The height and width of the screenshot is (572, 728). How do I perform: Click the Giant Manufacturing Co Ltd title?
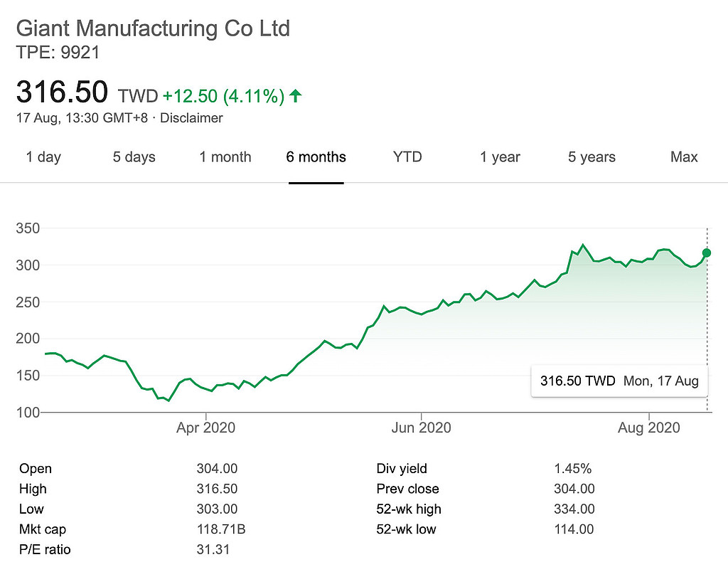[x=153, y=29]
